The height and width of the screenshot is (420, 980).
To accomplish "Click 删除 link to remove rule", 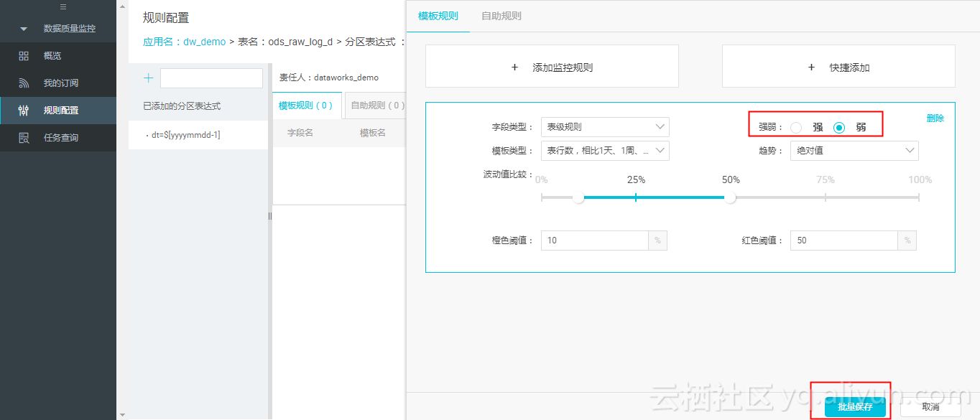I will click(x=935, y=118).
